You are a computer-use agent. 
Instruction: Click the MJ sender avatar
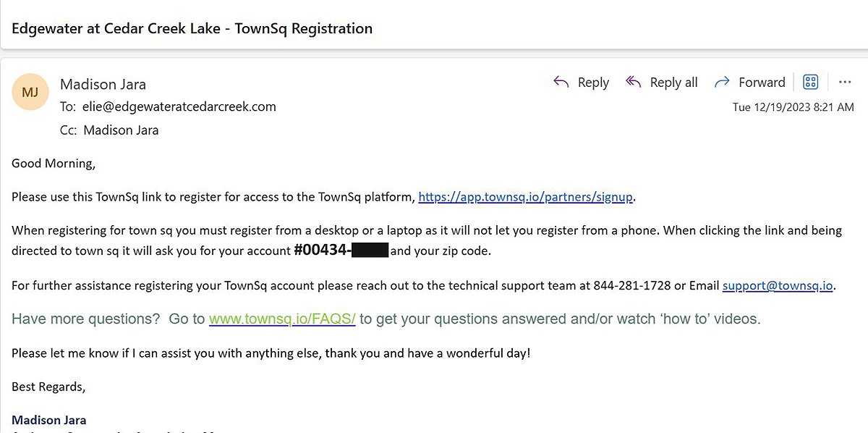click(x=30, y=93)
